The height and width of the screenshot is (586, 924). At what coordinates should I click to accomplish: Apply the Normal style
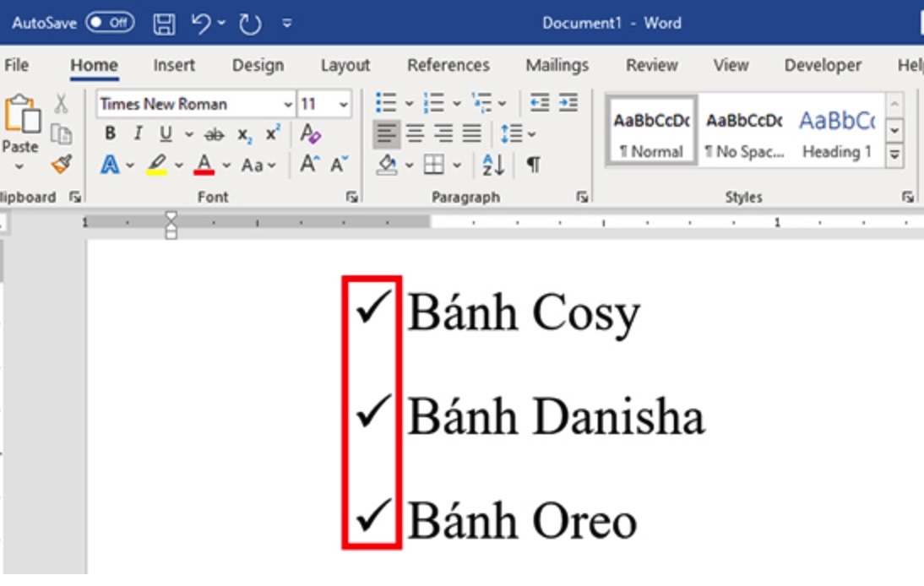click(652, 131)
